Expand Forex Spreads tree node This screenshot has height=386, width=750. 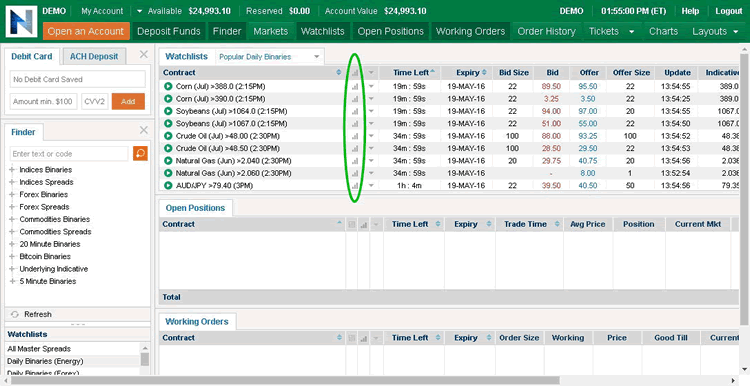click(12, 207)
